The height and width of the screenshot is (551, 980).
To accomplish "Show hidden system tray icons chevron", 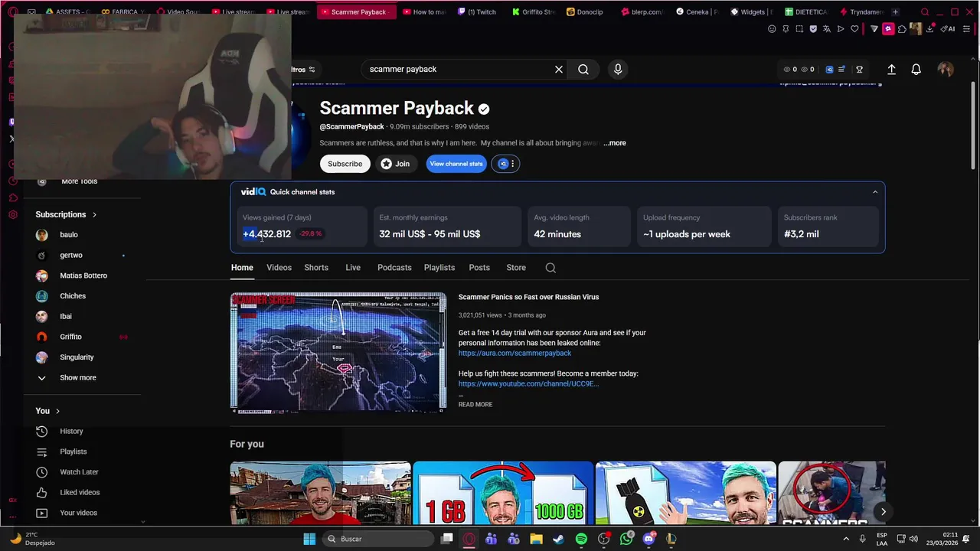I will 845,539.
